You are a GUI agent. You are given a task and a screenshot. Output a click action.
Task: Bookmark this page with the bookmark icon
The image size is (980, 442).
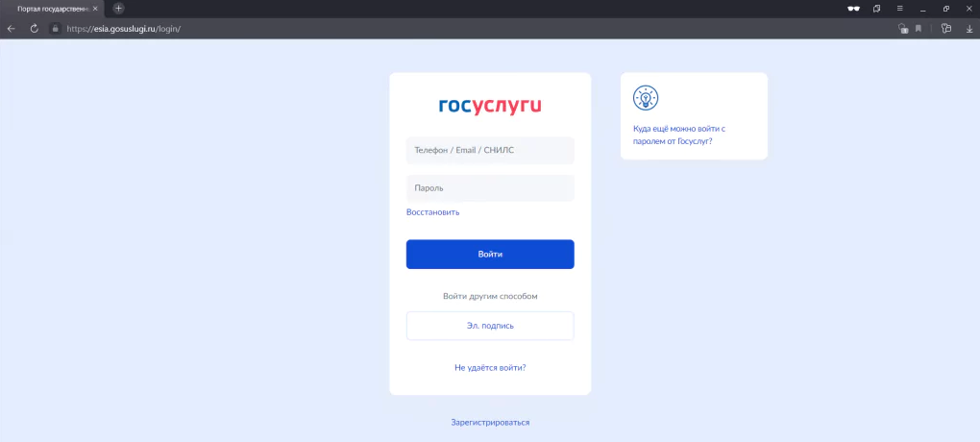click(x=919, y=29)
